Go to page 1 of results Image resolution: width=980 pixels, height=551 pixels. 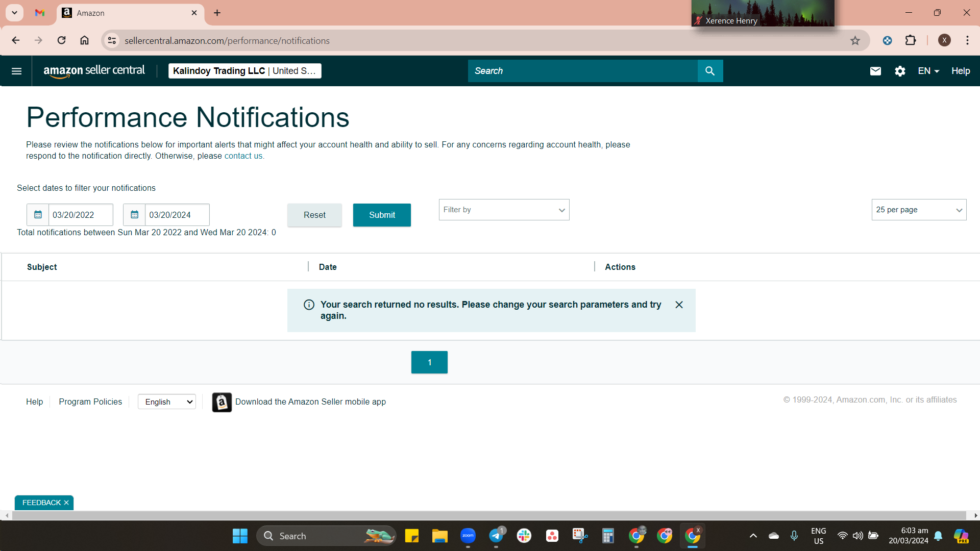[429, 362]
